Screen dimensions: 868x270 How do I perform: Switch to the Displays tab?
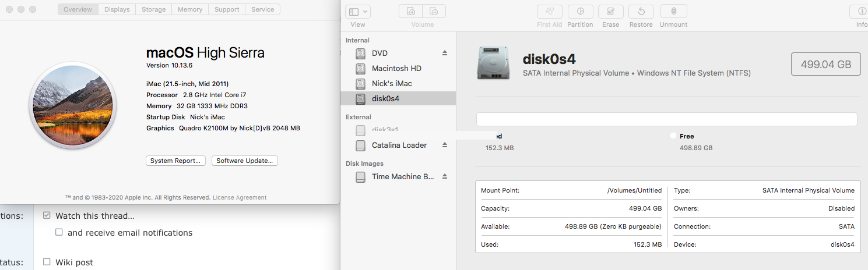pos(117,9)
